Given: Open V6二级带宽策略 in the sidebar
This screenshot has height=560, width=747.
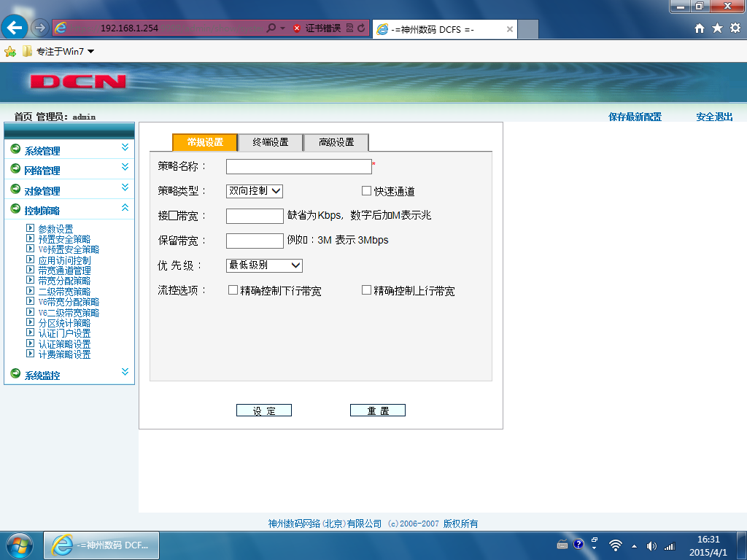Looking at the screenshot, I should click(x=69, y=313).
